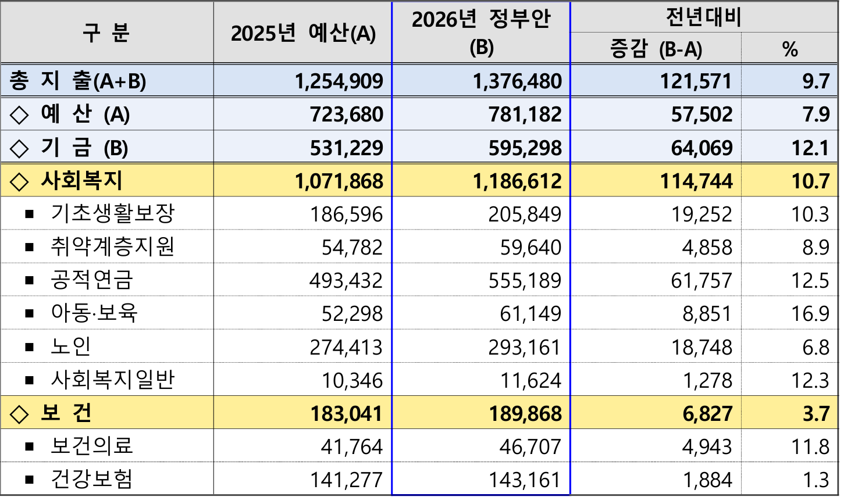Click the value 595,298

click(525, 148)
